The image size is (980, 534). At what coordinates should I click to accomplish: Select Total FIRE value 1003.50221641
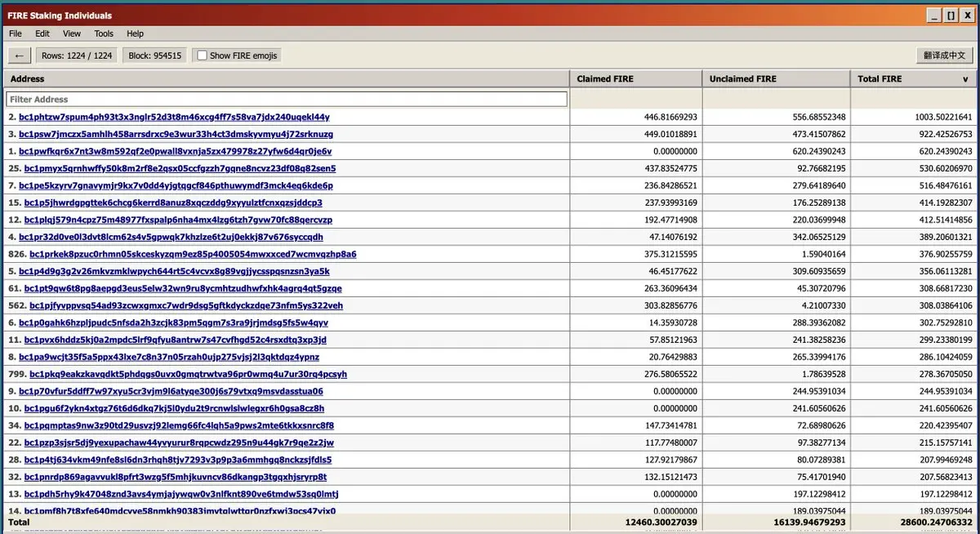tap(943, 118)
